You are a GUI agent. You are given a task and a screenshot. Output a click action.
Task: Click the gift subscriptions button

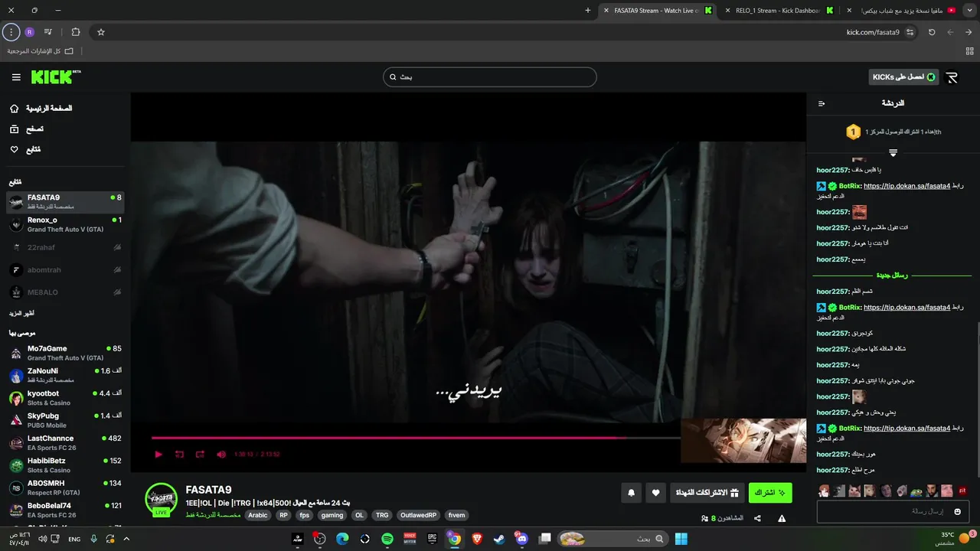[707, 493]
